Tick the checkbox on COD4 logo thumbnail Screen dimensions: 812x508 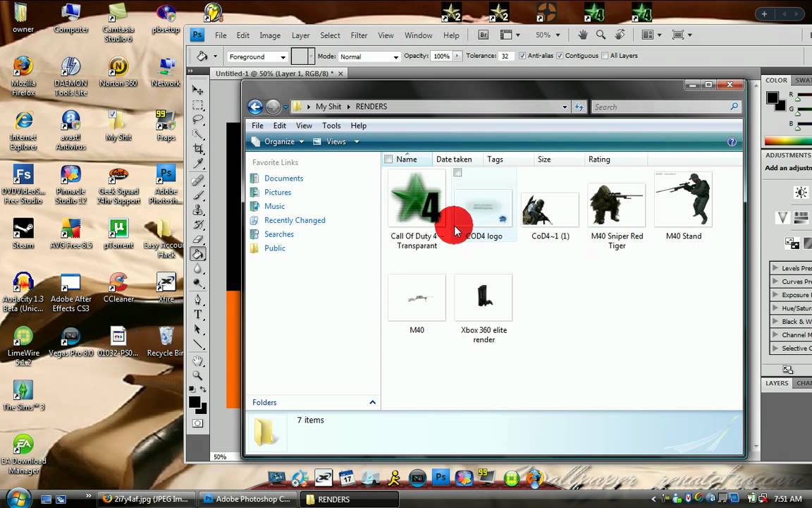pyautogui.click(x=457, y=172)
